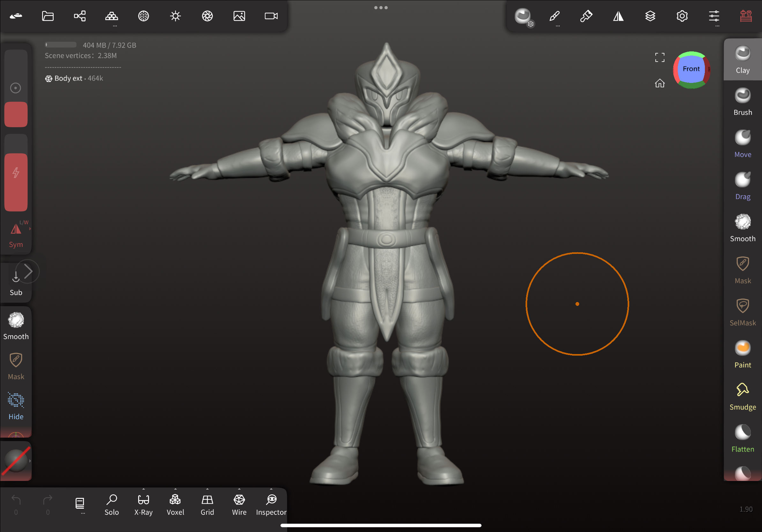
Task: Select the Drag tool
Action: pos(743,186)
